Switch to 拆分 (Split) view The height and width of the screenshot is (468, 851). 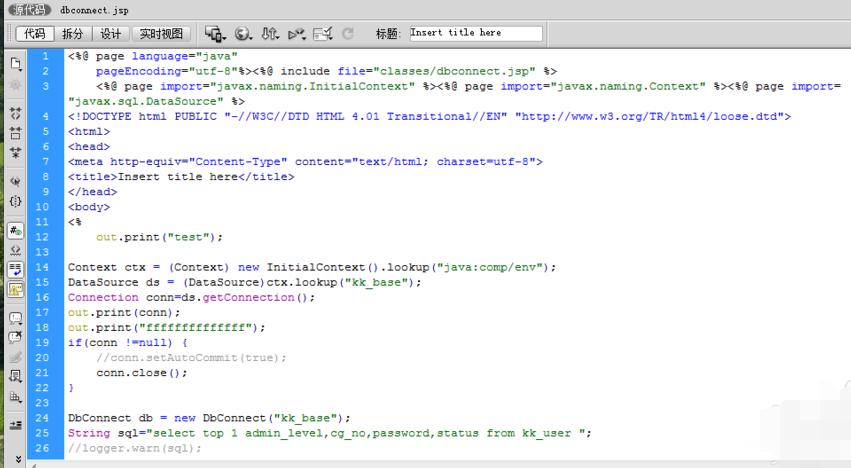pyautogui.click(x=73, y=34)
